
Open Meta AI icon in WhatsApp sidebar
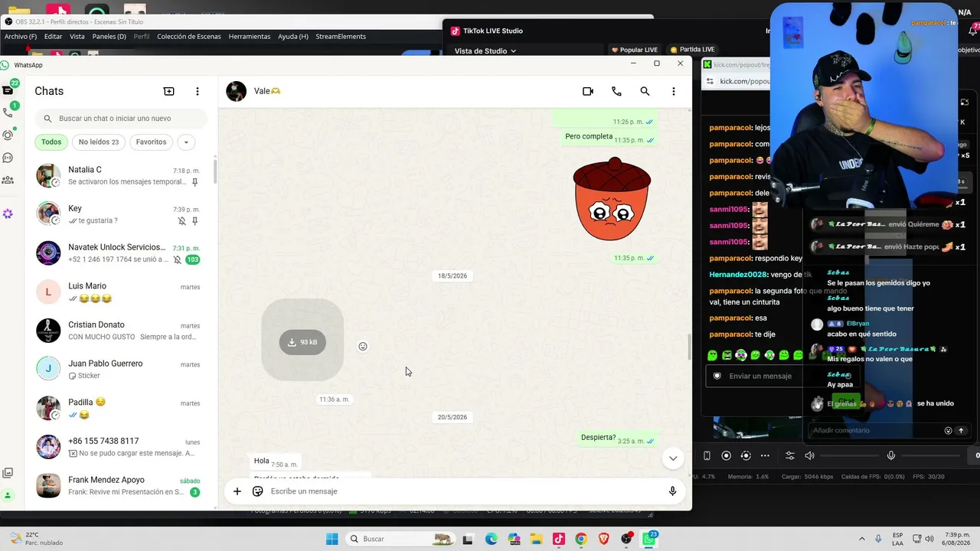point(8,214)
